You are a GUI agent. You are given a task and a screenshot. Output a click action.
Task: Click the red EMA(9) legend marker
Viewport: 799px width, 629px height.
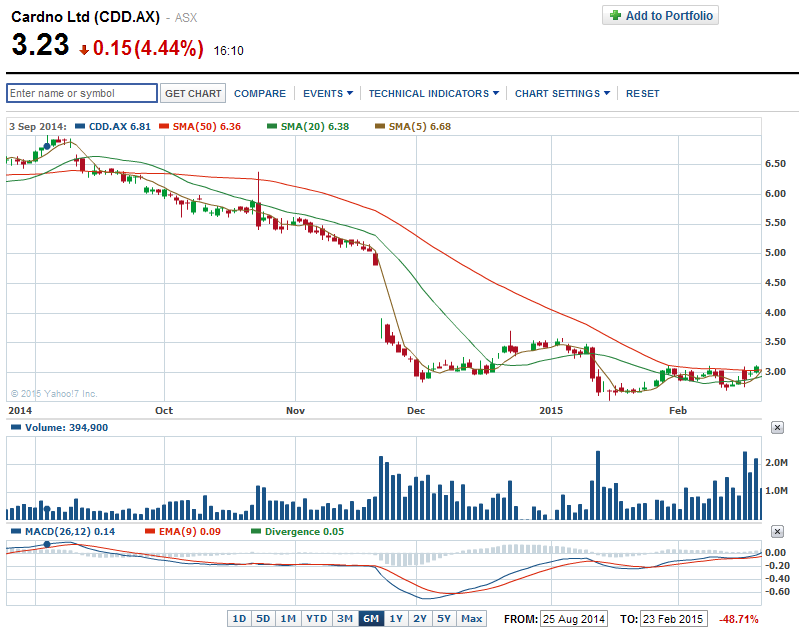[150, 531]
